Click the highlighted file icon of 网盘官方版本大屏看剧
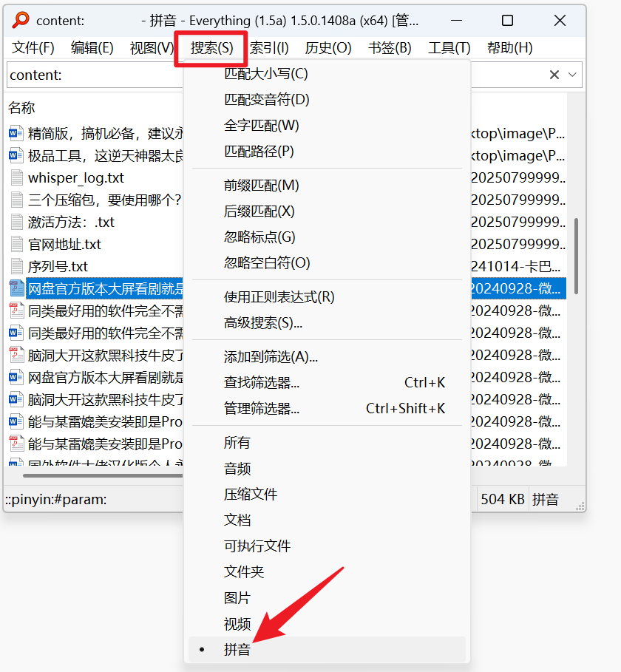The height and width of the screenshot is (672, 621). (17, 288)
